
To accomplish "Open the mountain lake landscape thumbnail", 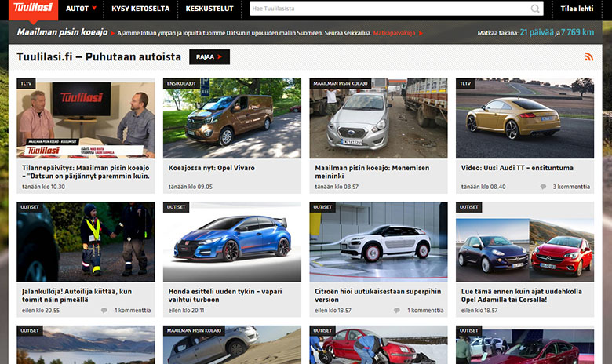I will point(86,345).
